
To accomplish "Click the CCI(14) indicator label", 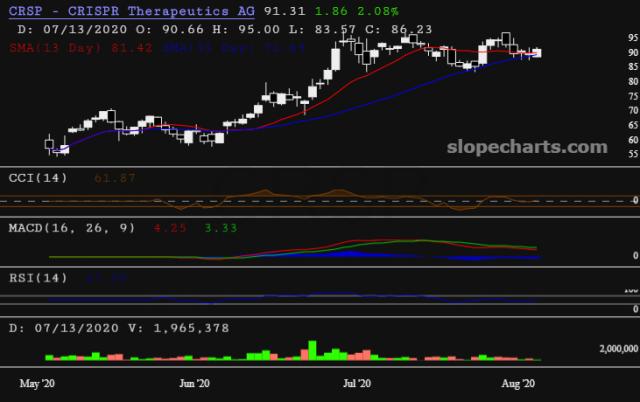I will point(32,177).
